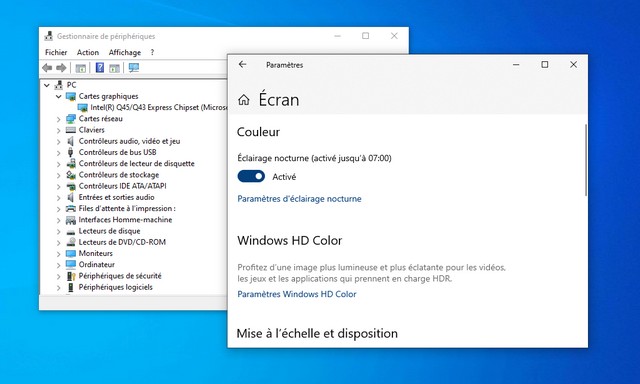Click the Moniteurs monitor icon
This screenshot has height=384, width=640.
pos(71,253)
